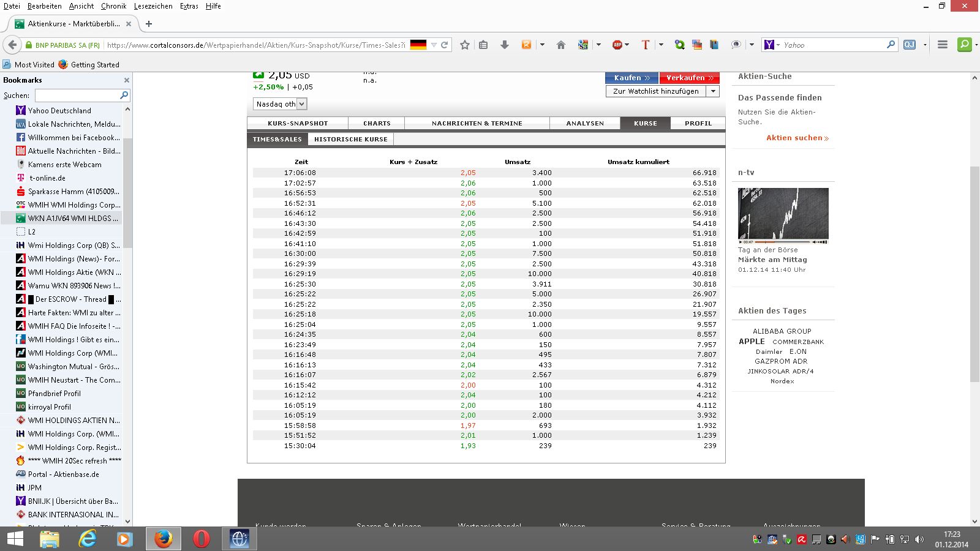Open the Analysen tab

coord(585,123)
